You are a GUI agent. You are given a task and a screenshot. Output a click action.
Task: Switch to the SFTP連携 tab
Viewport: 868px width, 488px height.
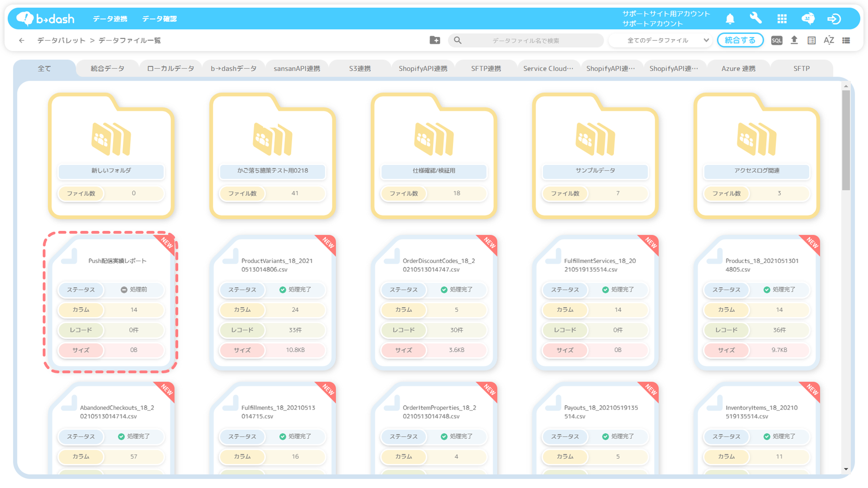click(486, 68)
